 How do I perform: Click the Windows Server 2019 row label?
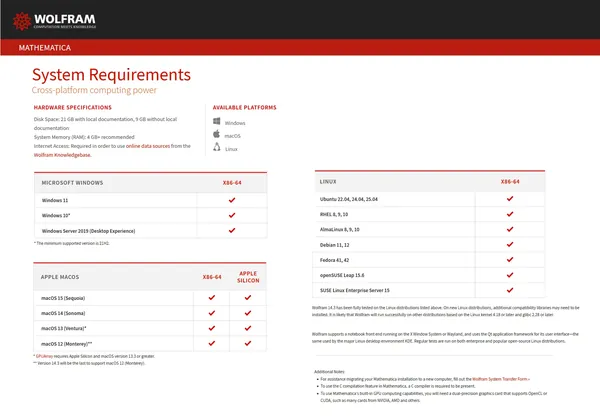88,231
